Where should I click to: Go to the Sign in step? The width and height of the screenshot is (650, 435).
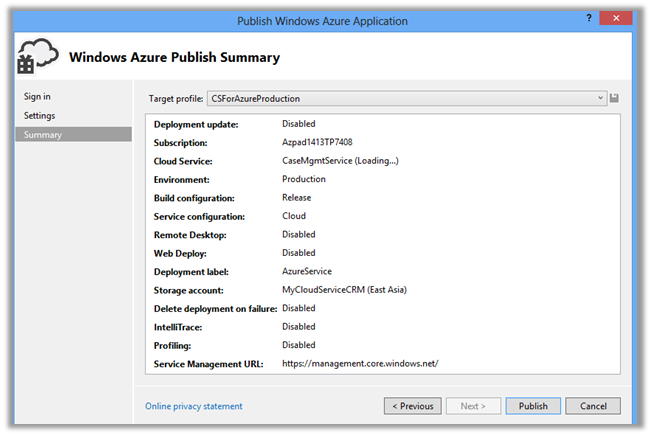(x=38, y=97)
